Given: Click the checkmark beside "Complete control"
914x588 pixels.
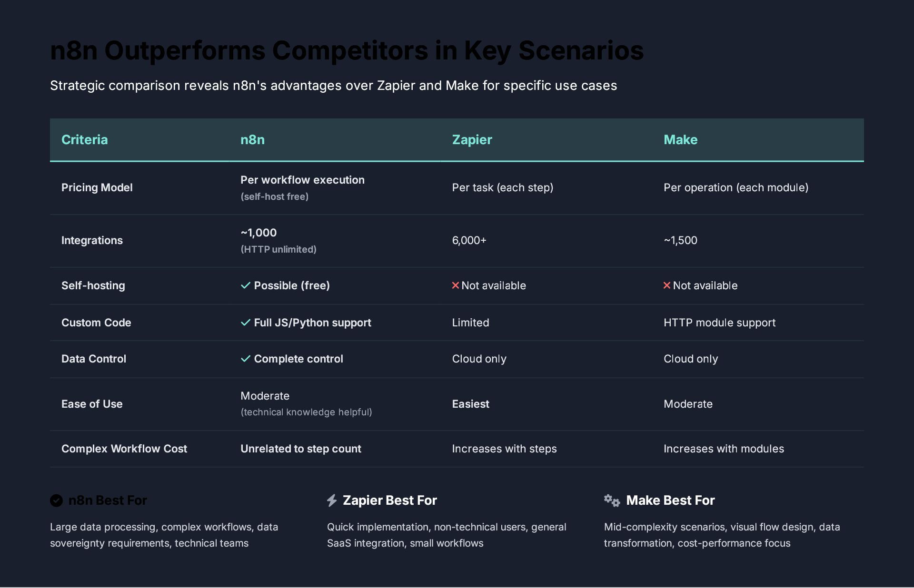Looking at the screenshot, I should (x=246, y=359).
